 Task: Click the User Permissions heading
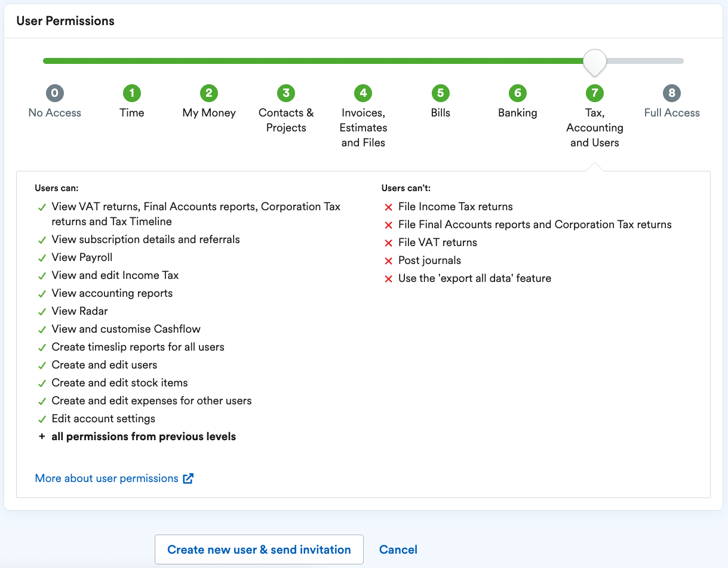(x=66, y=21)
